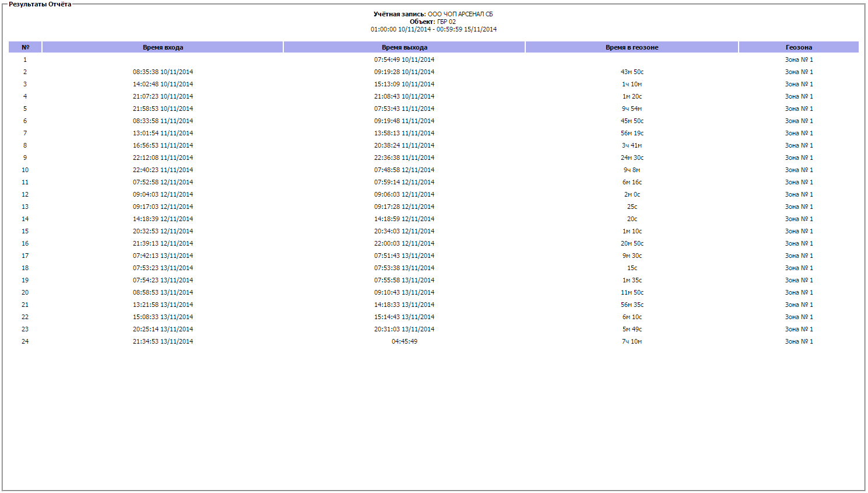Select entry time 08:33:58 11/11/2014
Viewport: 868px width, 493px height.
click(x=163, y=121)
